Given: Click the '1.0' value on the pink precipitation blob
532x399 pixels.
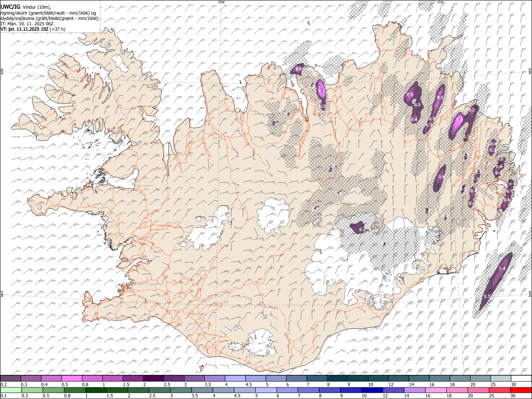Looking at the screenshot, I should tap(460, 120).
